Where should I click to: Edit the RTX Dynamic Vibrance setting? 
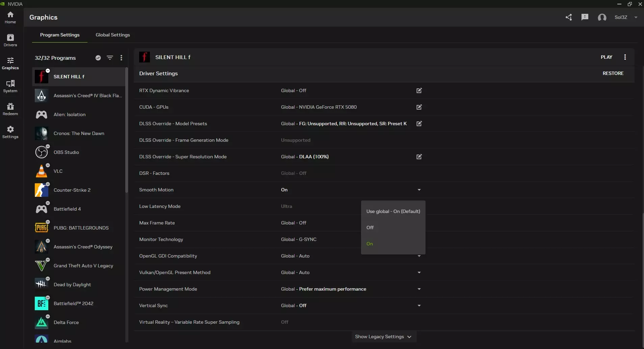pyautogui.click(x=419, y=90)
